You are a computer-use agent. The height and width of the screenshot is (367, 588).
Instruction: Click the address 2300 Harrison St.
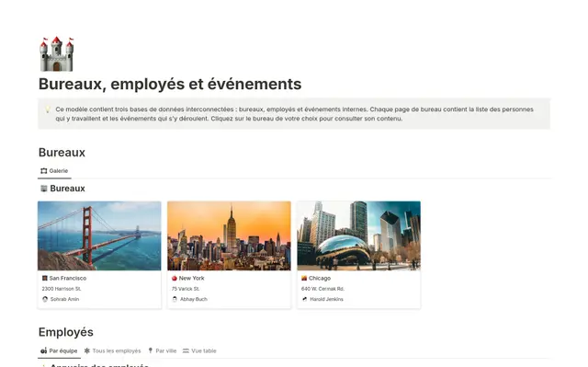[x=62, y=289]
